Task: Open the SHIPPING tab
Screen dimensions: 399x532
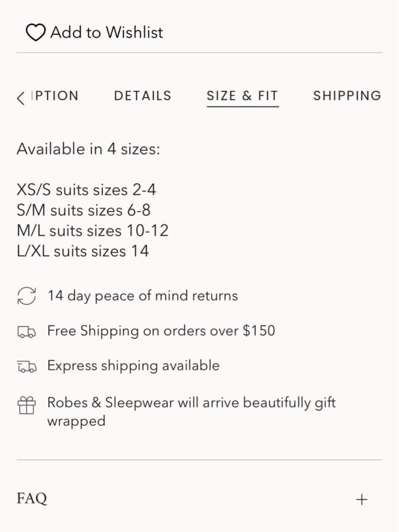Action: (x=347, y=96)
